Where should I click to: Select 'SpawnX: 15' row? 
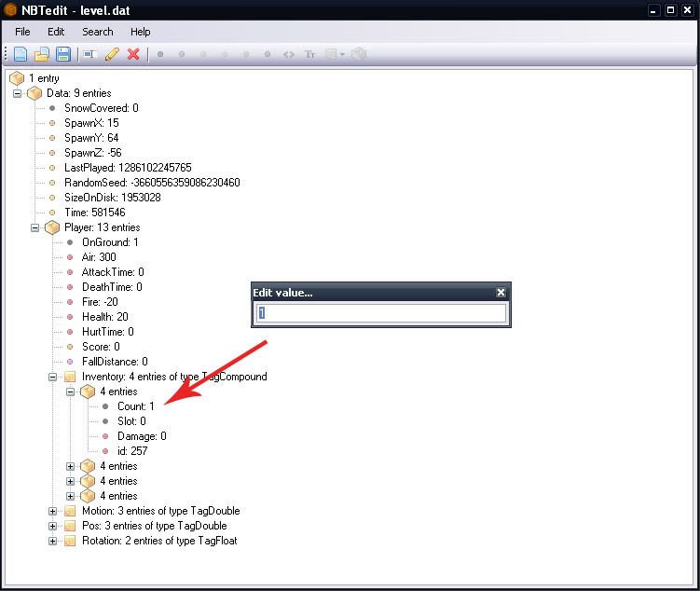[91, 123]
